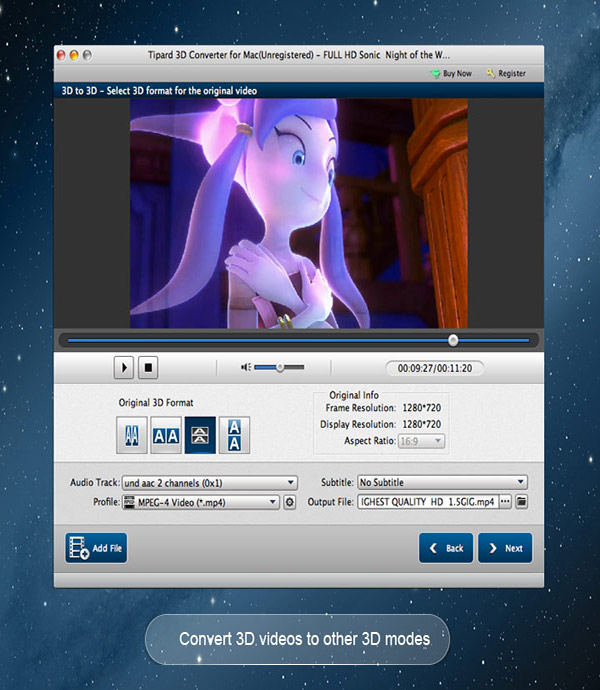Click the Display Resolution value 1280*720
The width and height of the screenshot is (600, 690).
pos(421,424)
